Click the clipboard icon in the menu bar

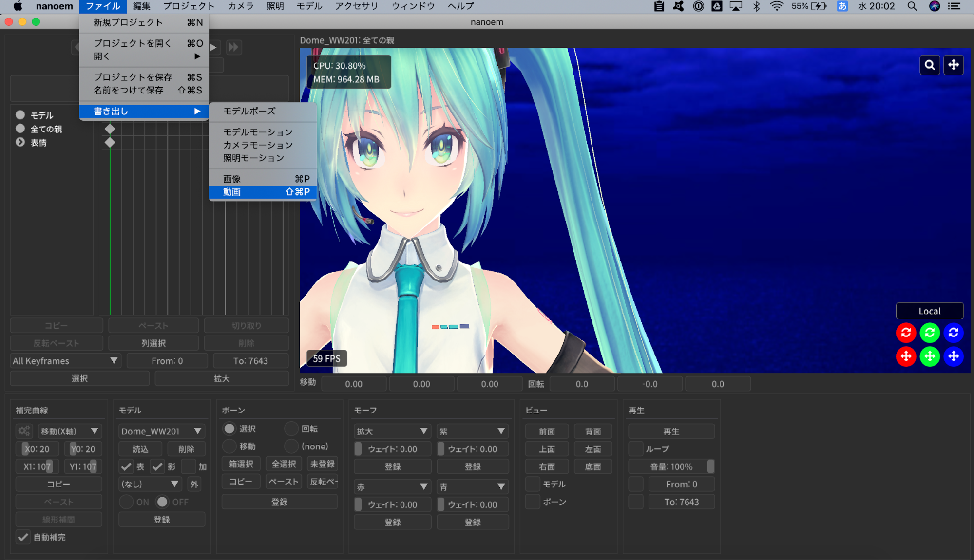659,6
